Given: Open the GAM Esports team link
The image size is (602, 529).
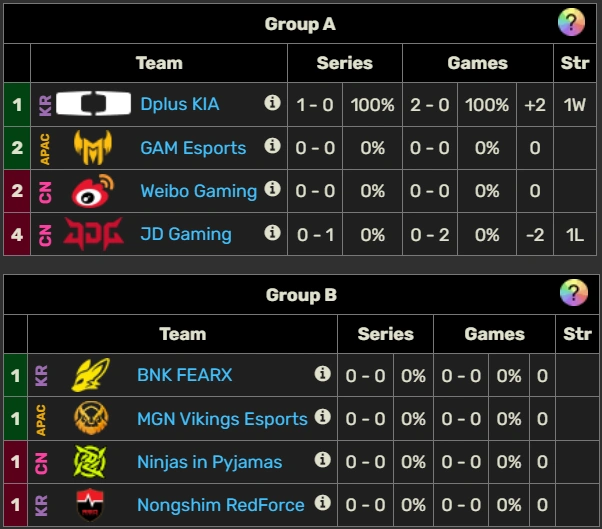Looking at the screenshot, I should pyautogui.click(x=193, y=148).
